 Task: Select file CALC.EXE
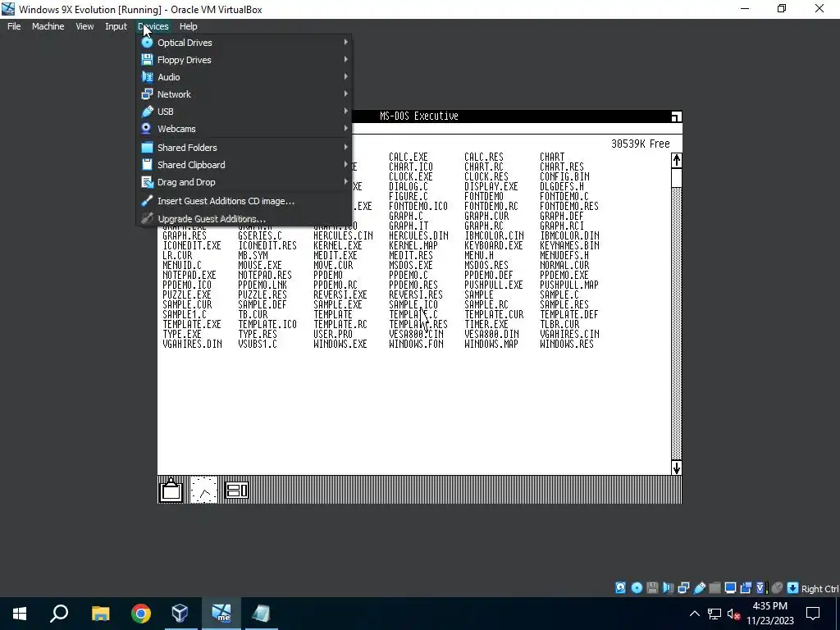coord(409,157)
